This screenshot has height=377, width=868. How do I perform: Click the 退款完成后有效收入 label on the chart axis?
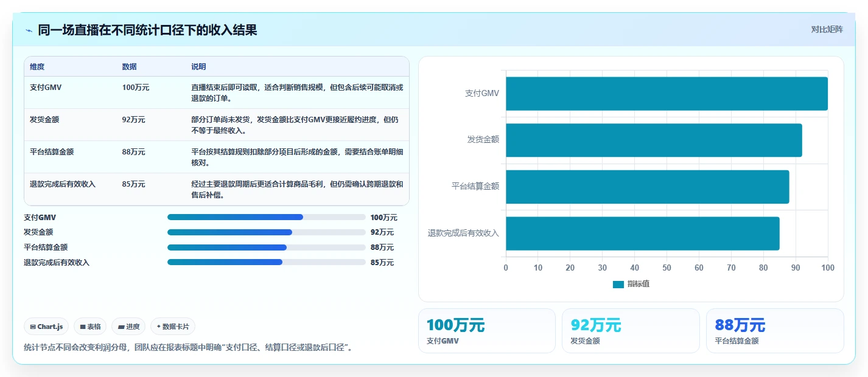point(464,233)
